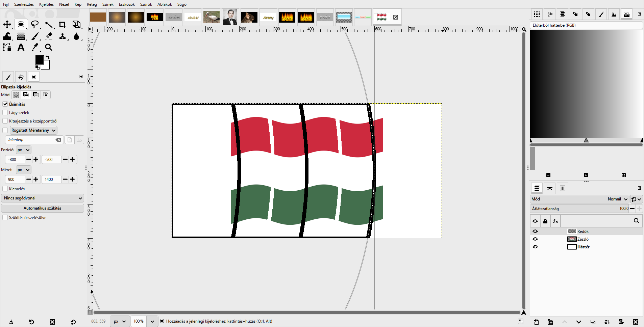
Task: Select the Unified transform tool
Action: 77,24
